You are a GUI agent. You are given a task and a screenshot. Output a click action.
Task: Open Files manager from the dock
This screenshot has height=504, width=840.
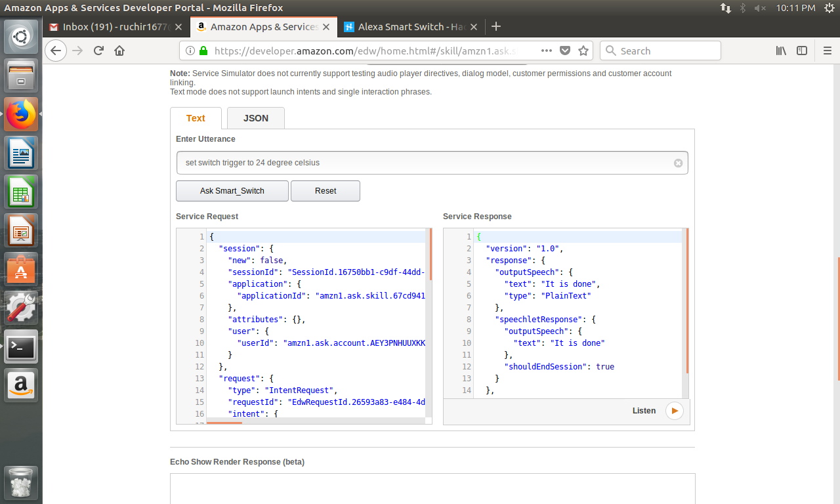tap(22, 75)
